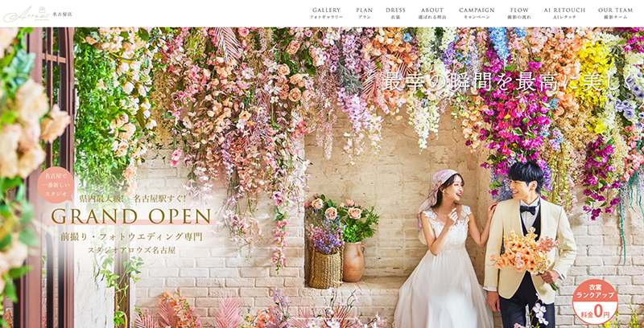
Task: Open the GALLERY photo gallery menu
Action: coord(326,13)
